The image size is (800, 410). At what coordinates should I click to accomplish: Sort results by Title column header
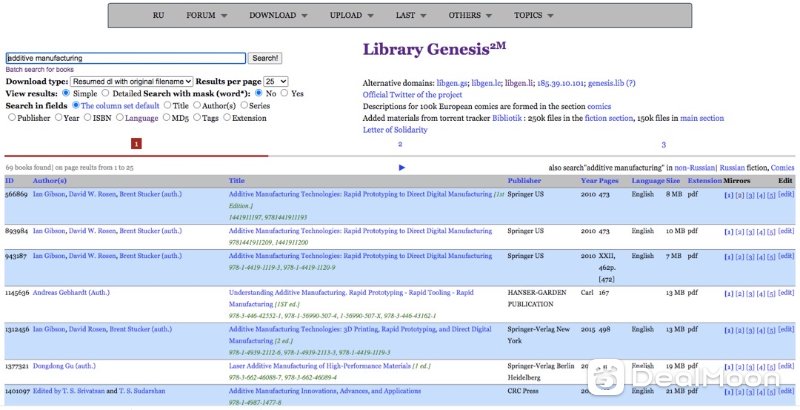coord(237,181)
